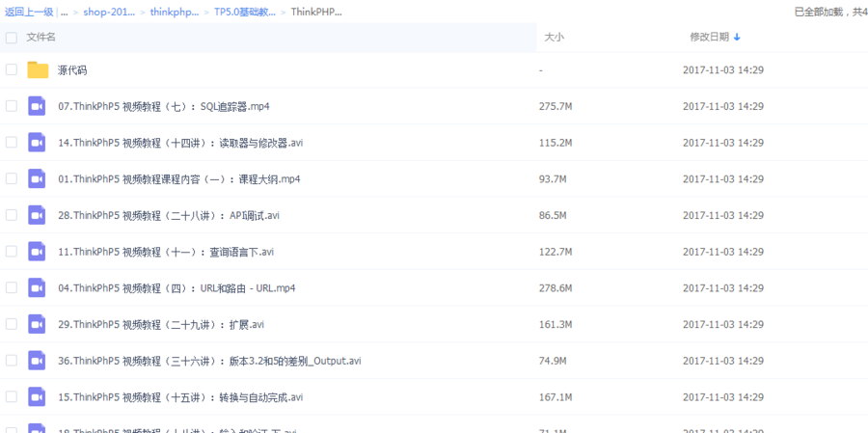Viewport: 868px width, 433px height.
Task: Click size value 167.1M
Action: pyautogui.click(x=556, y=397)
